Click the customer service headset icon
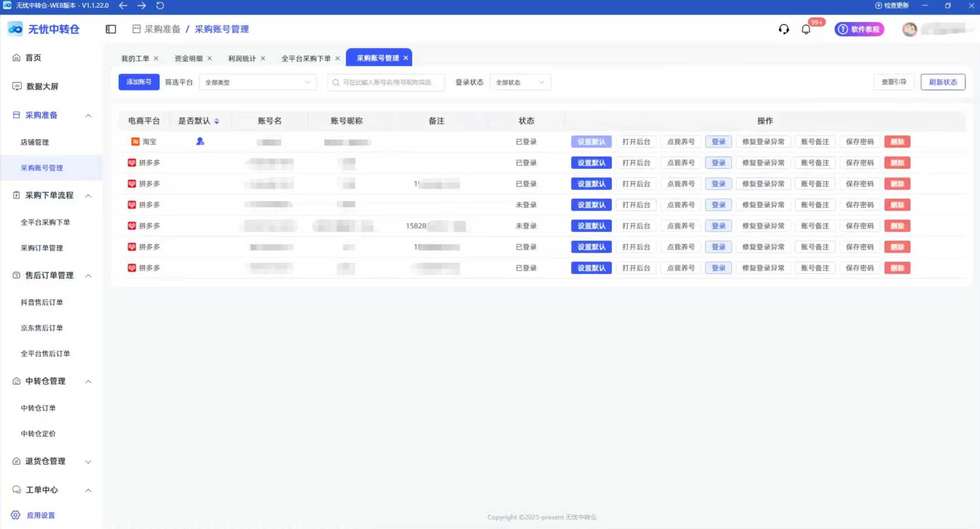This screenshot has height=529, width=980. click(783, 29)
